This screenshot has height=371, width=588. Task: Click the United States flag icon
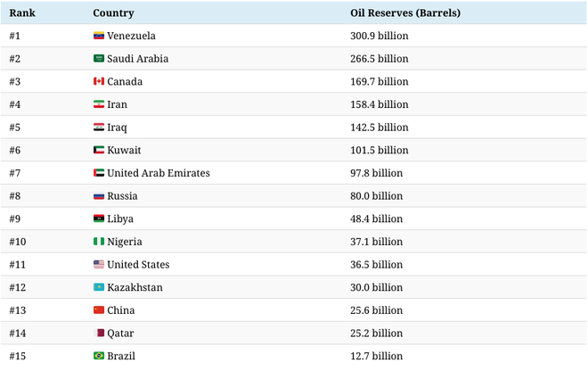(x=99, y=265)
